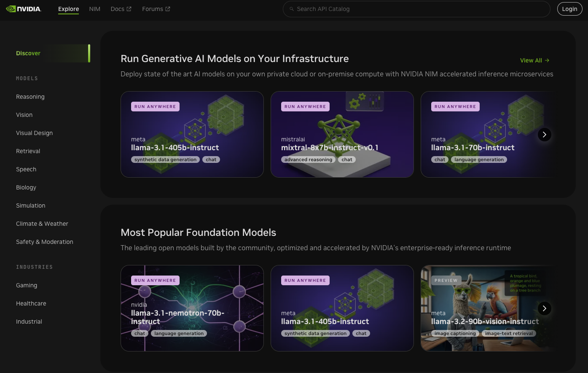Image resolution: width=588 pixels, height=373 pixels.
Task: Open Biology category
Action: (x=26, y=187)
